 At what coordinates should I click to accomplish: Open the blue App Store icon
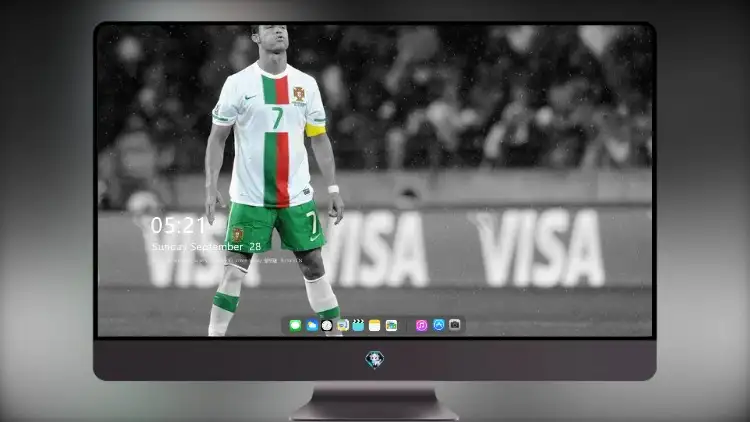pyautogui.click(x=439, y=325)
